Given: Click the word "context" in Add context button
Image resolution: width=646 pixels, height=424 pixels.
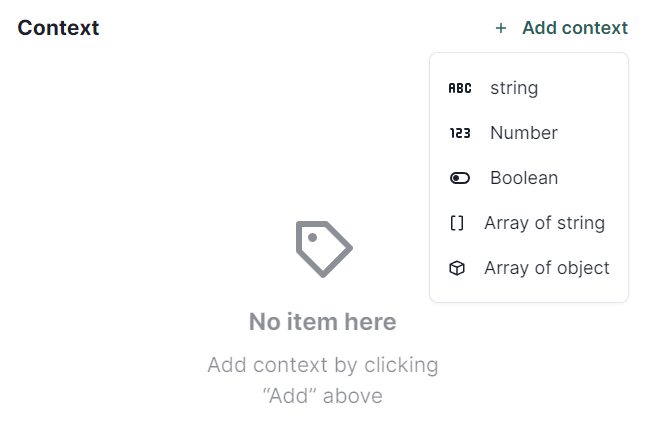Looking at the screenshot, I should click(595, 28).
